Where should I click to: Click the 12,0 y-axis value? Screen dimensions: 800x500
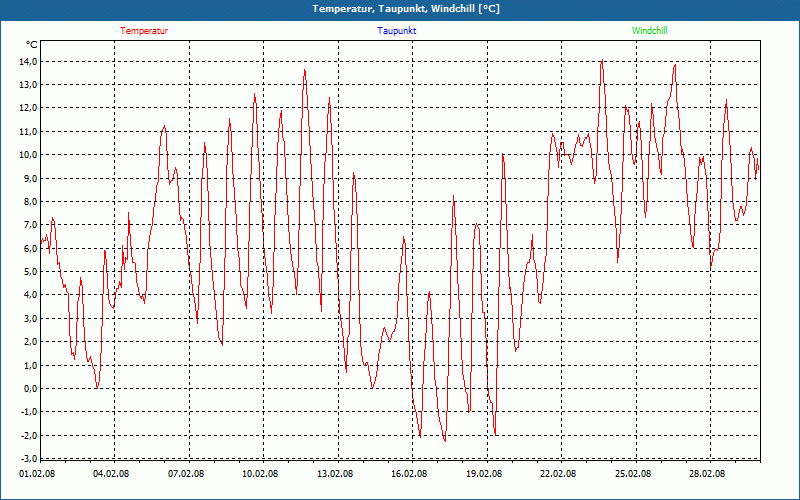click(28, 108)
